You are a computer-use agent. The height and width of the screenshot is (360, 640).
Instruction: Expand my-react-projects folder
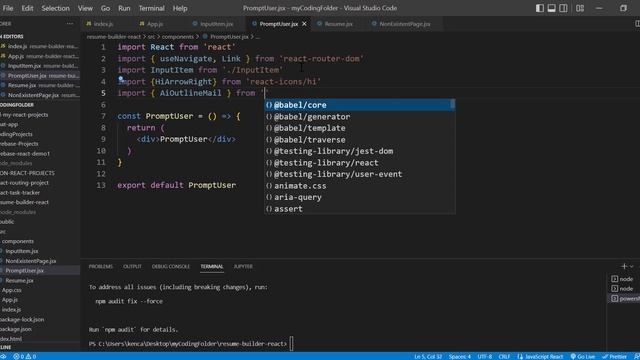[x=40, y=115]
